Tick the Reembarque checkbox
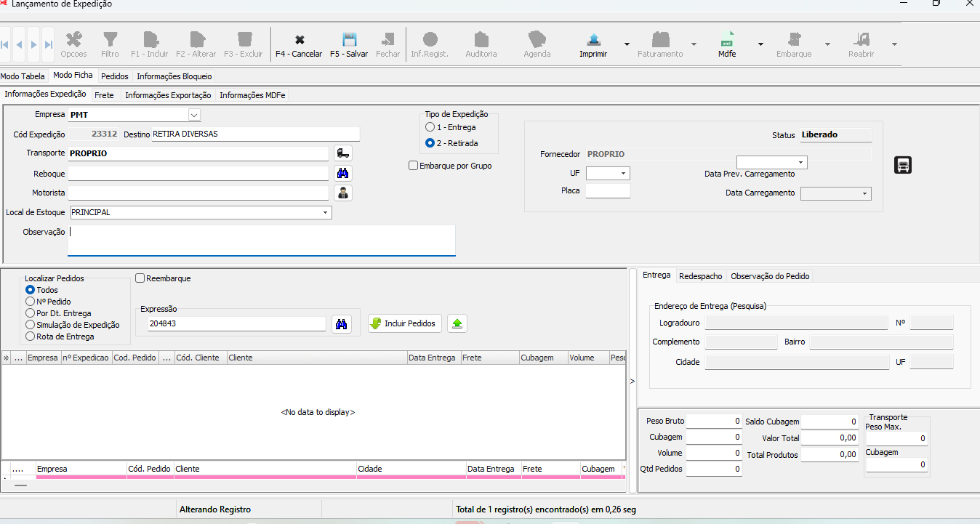 coord(140,278)
